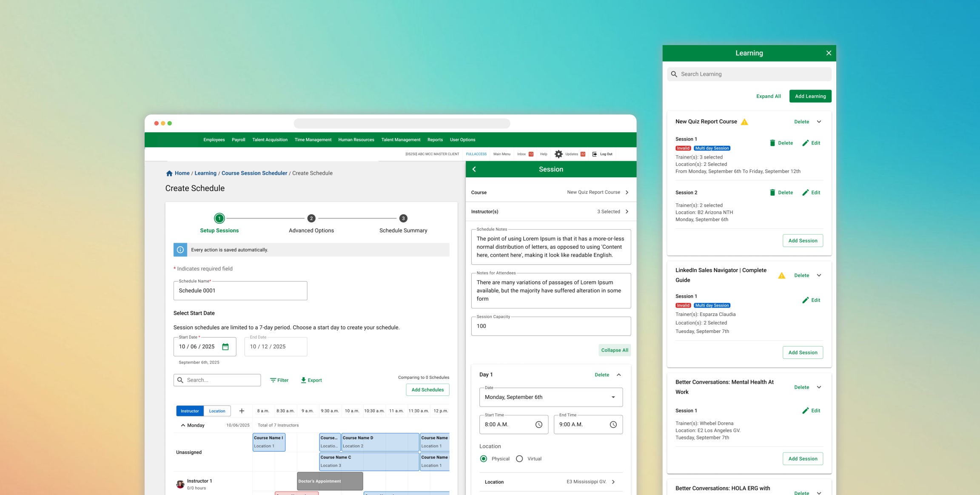Click the Add Learning button
The image size is (980, 495).
click(810, 96)
